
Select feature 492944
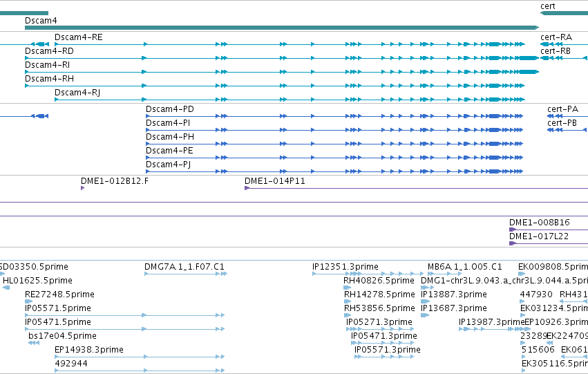pos(71,364)
